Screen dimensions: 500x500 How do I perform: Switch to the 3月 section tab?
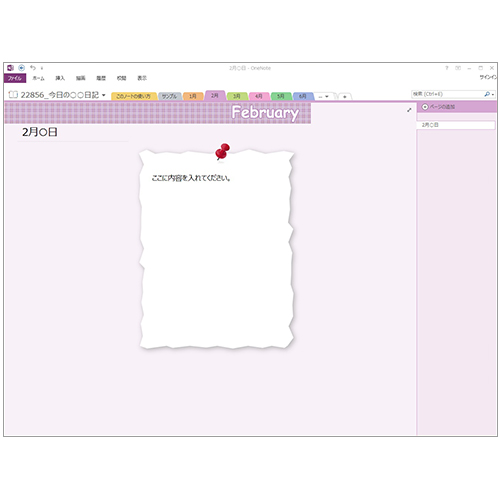[x=237, y=96]
